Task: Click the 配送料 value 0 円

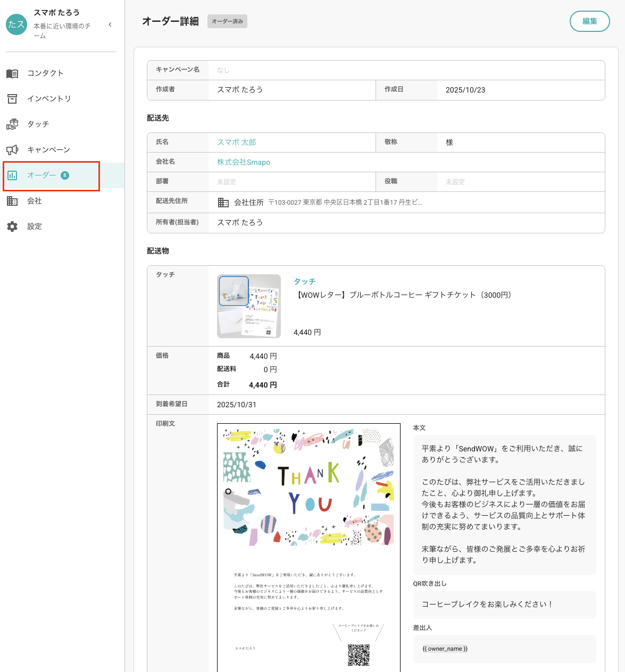Action: (270, 369)
